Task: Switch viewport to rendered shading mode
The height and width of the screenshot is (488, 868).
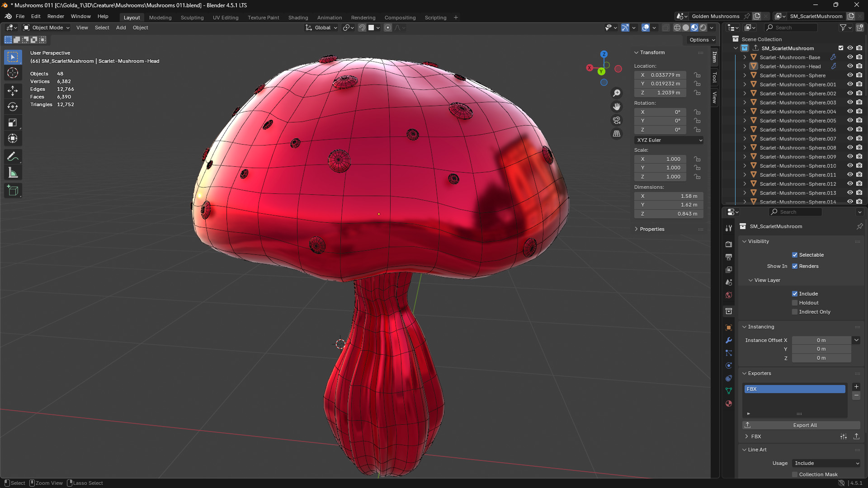Action: pos(702,28)
